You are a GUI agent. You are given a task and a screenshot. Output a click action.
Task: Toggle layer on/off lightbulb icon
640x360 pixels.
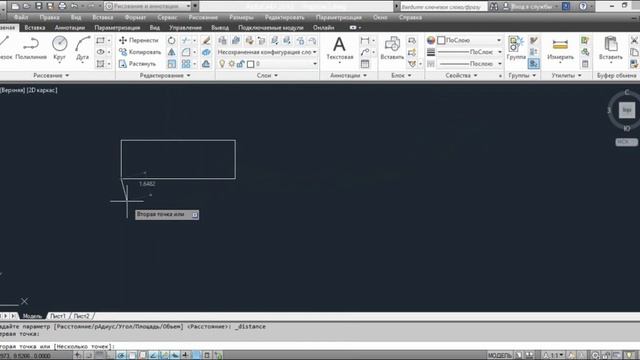[222, 64]
